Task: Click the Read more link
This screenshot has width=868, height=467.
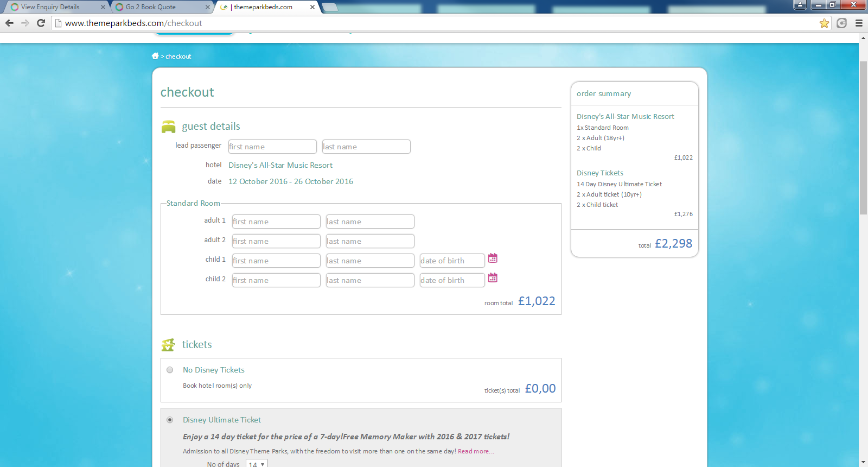Action: [x=476, y=451]
